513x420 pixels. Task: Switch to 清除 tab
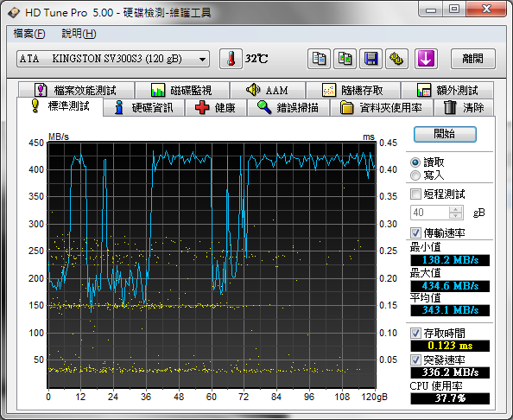coord(464,108)
